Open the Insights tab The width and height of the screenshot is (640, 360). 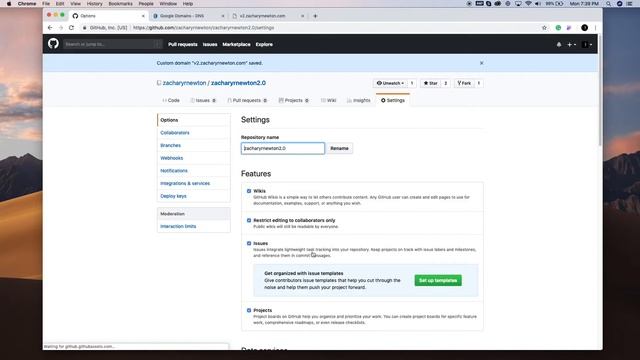358,100
